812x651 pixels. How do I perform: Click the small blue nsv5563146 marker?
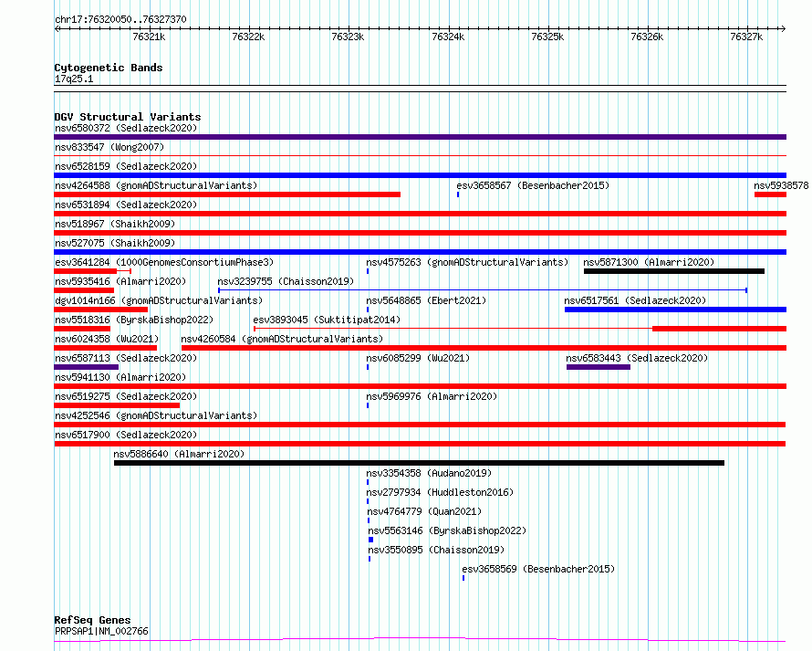(370, 540)
